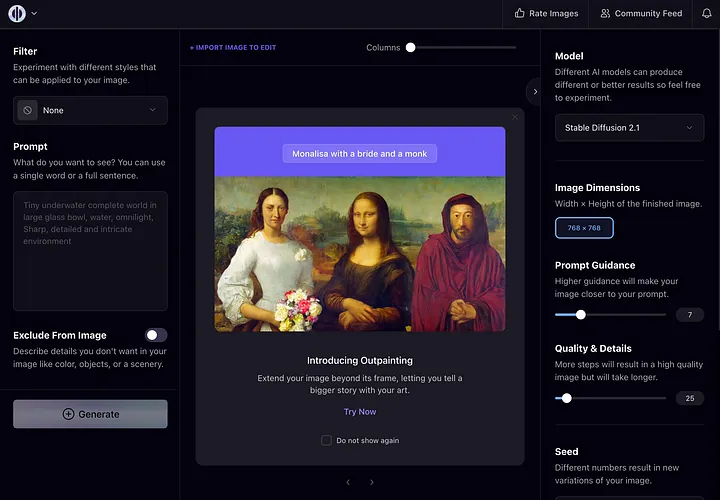
Task: Click the next arrow below the dialog
Action: [371, 482]
